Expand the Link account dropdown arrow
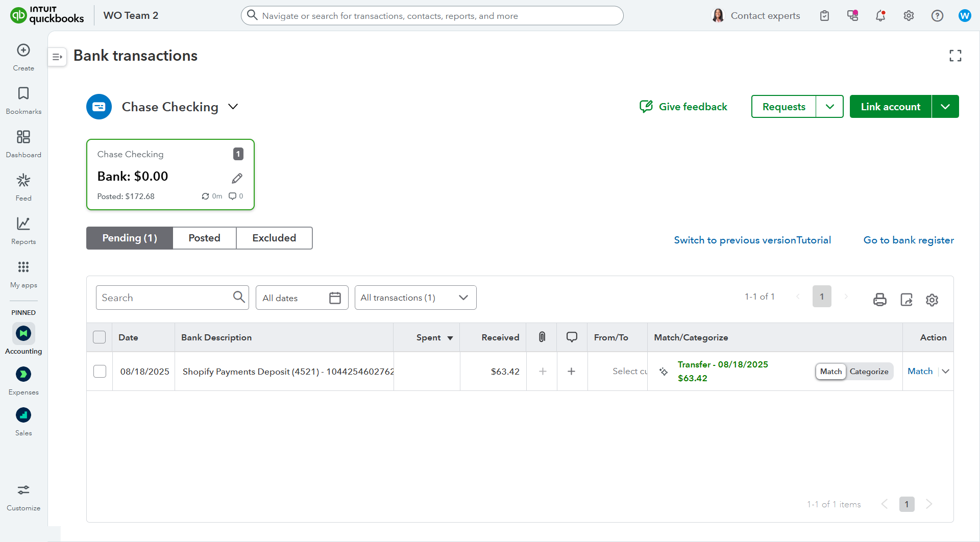The image size is (980, 542). click(x=945, y=107)
